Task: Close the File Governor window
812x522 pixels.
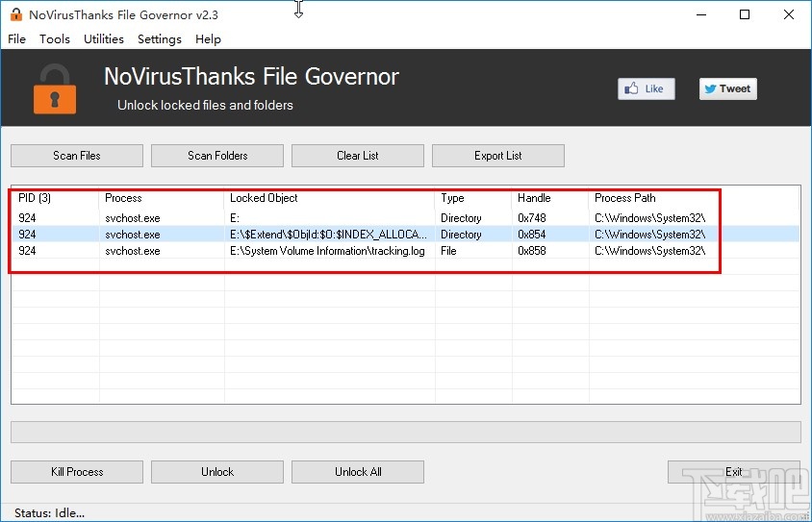Action: pos(788,14)
